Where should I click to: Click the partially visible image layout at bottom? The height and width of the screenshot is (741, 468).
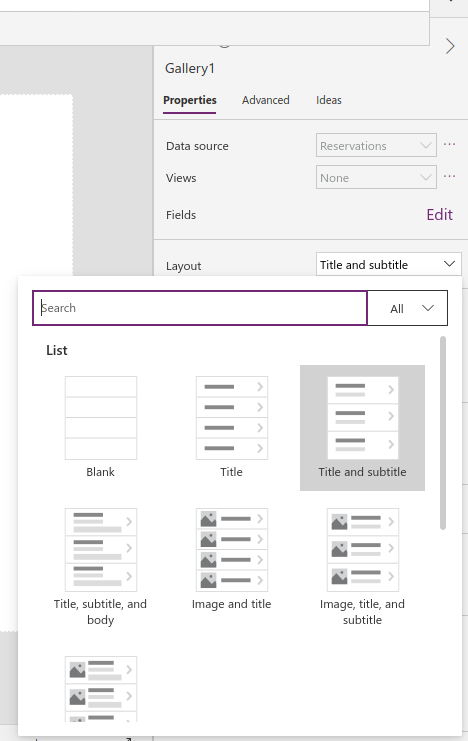coord(101,689)
